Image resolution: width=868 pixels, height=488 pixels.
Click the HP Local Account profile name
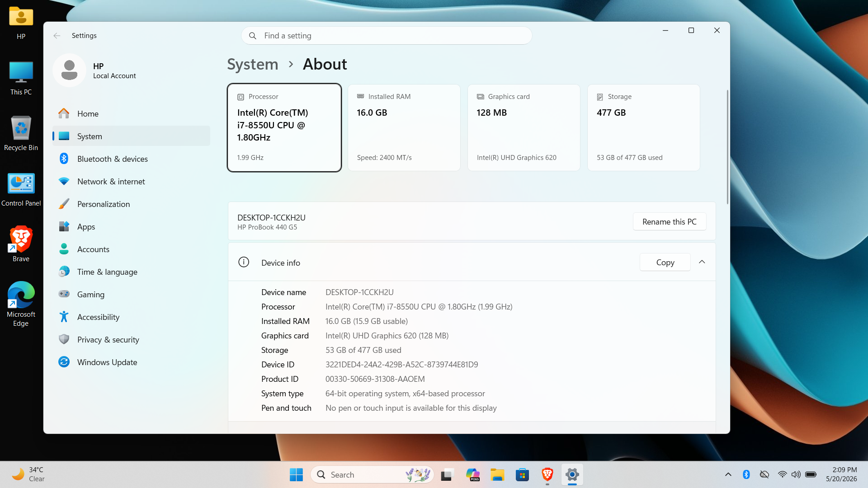(114, 70)
